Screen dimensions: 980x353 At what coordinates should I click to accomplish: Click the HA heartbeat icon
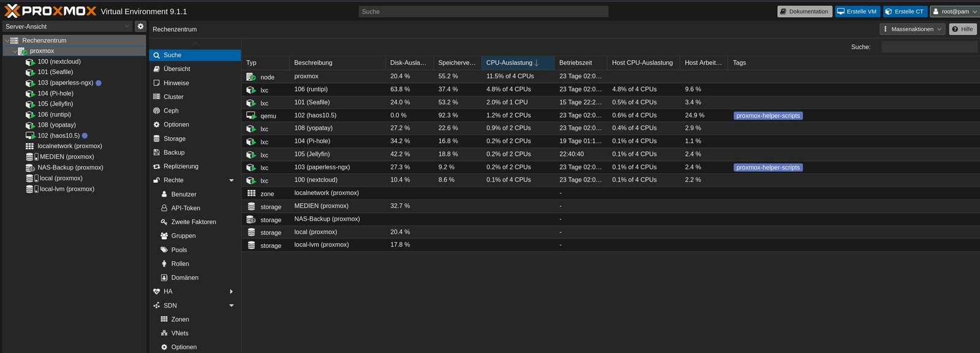pos(157,292)
